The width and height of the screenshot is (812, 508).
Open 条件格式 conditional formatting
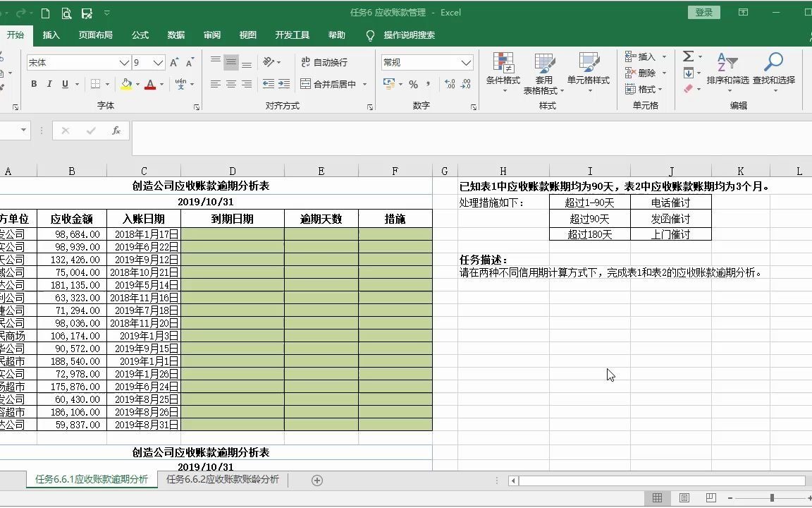click(503, 73)
